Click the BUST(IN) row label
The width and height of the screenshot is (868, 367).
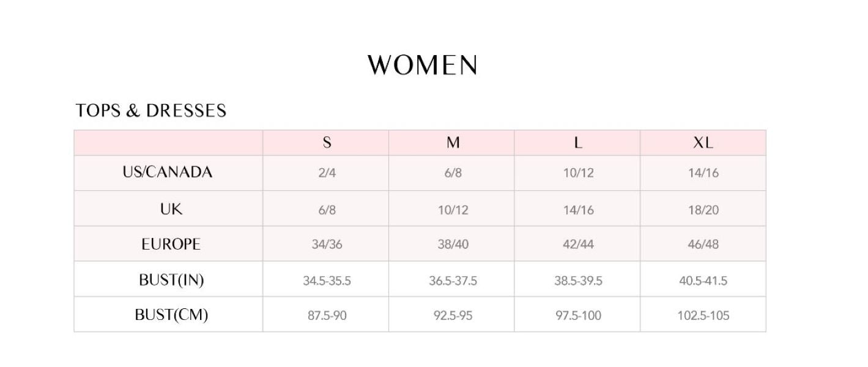(171, 280)
